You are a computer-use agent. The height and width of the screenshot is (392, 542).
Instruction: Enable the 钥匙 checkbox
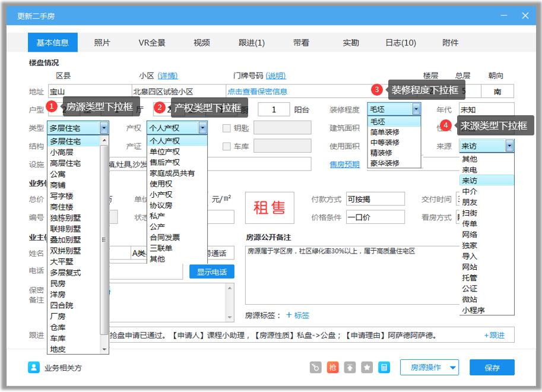pyautogui.click(x=226, y=128)
